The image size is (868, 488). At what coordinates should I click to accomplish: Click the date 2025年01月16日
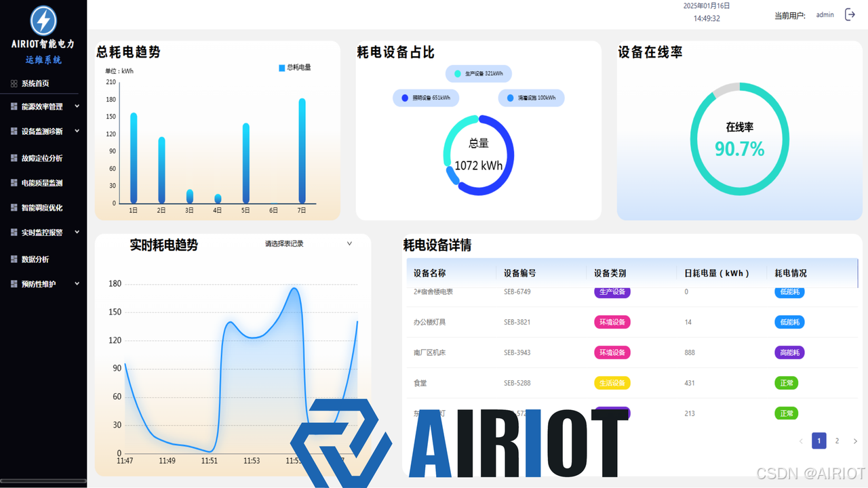coord(707,5)
